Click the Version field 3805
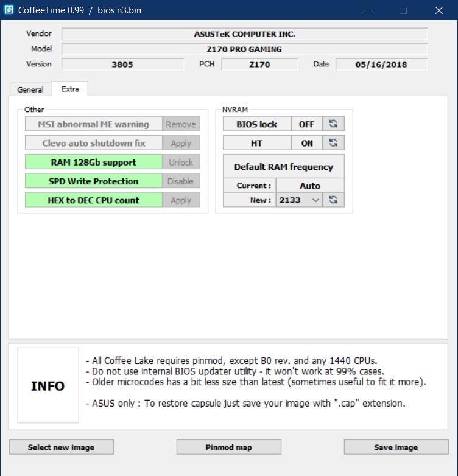This screenshot has width=458, height=476. coord(122,64)
